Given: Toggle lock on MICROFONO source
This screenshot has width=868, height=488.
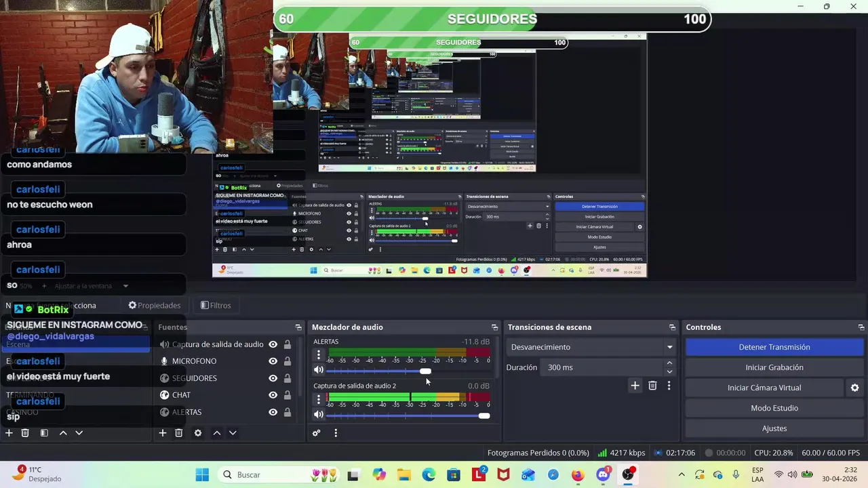Looking at the screenshot, I should 288,361.
